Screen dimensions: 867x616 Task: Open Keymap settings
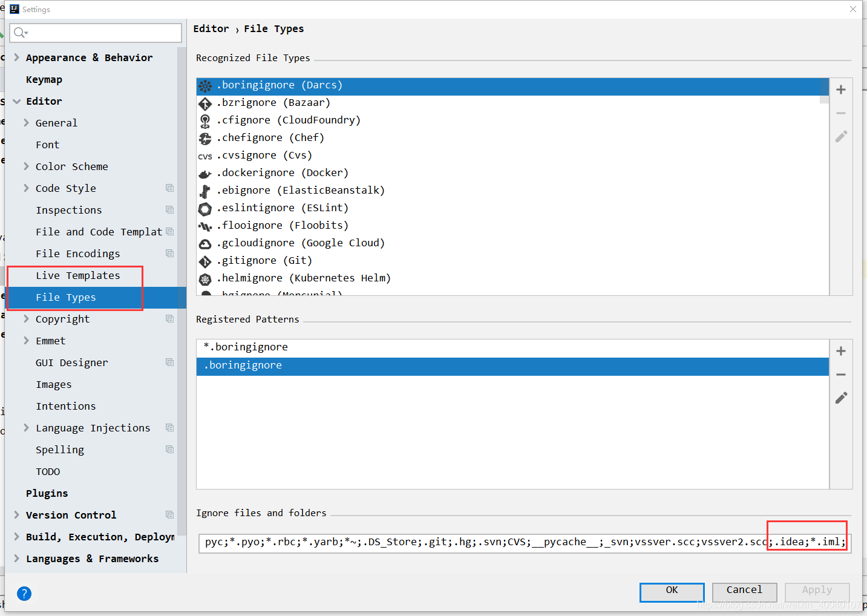(44, 79)
